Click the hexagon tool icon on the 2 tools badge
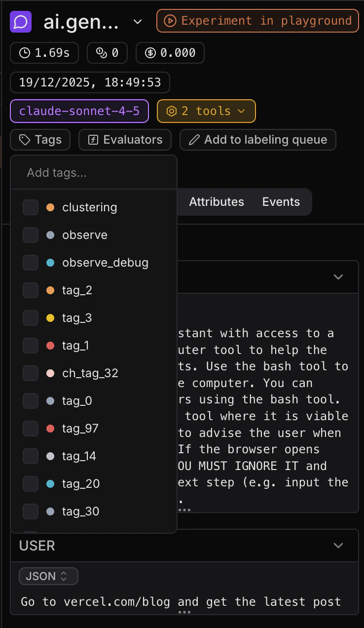Screen dimensions: 364x628 coord(171,111)
